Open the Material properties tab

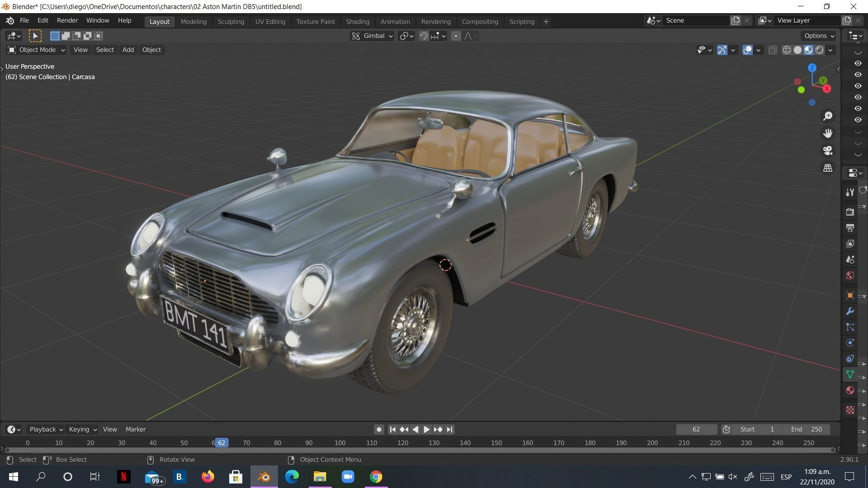point(850,390)
